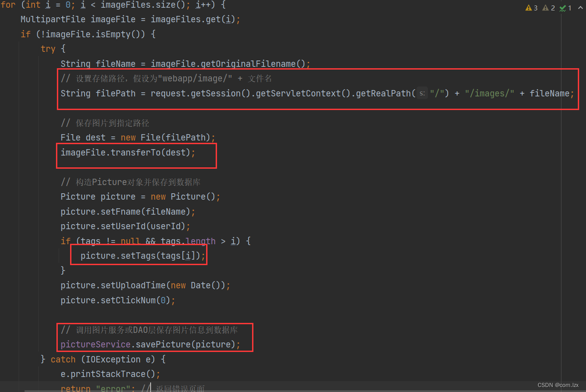Image resolution: width=586 pixels, height=392 pixels.
Task: Click the comment '// 调用图片服务或DAO层保存图片信息到数据库'
Action: click(x=149, y=329)
